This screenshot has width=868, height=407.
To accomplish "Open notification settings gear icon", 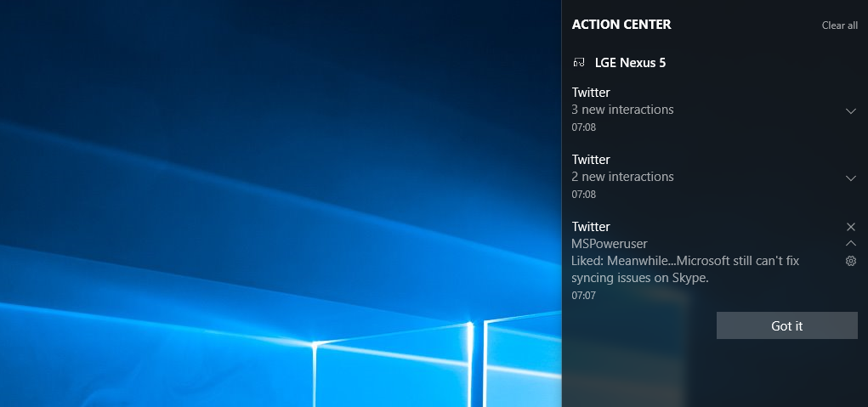I will pos(851,261).
